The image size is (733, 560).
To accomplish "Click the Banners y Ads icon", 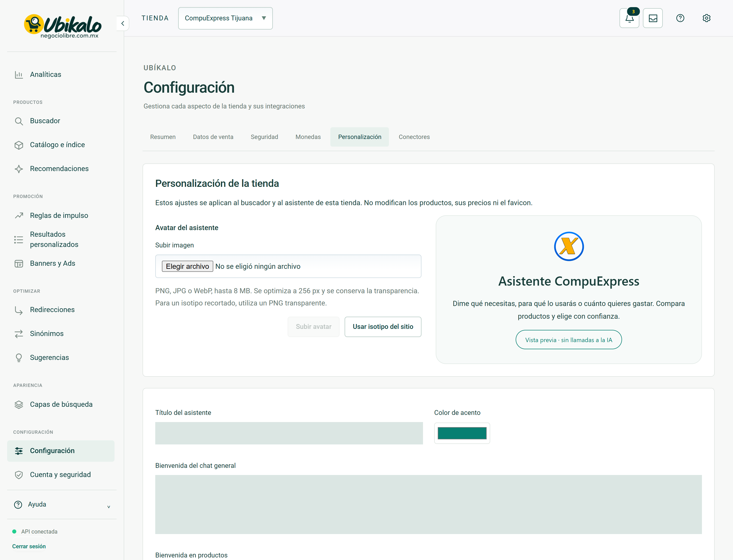I will [19, 264].
